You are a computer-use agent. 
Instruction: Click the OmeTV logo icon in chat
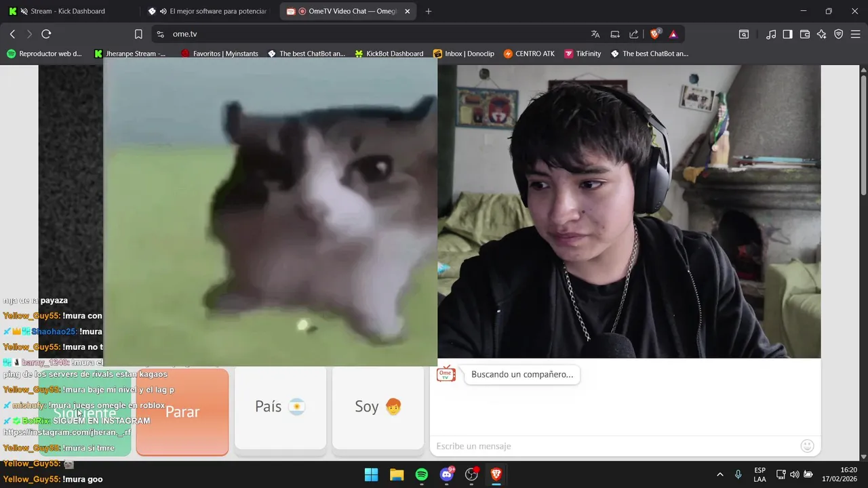(446, 374)
